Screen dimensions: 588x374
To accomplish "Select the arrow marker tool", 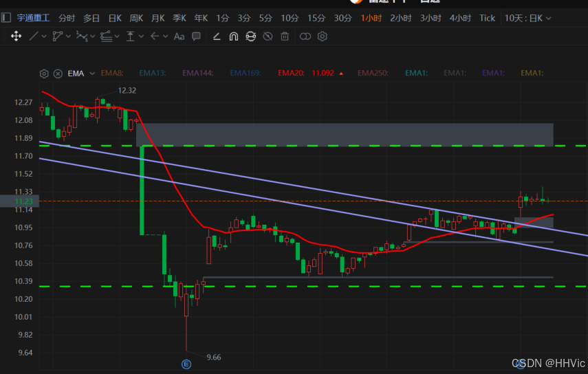I will (155, 36).
